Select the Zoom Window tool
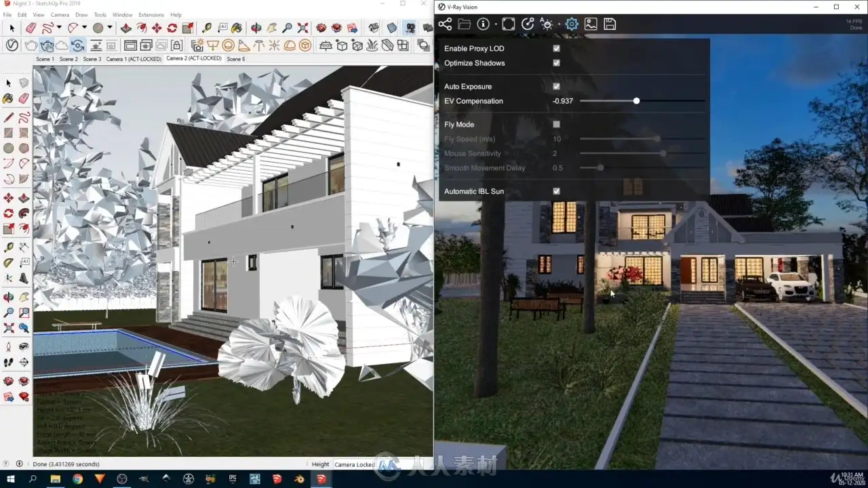 point(24,312)
